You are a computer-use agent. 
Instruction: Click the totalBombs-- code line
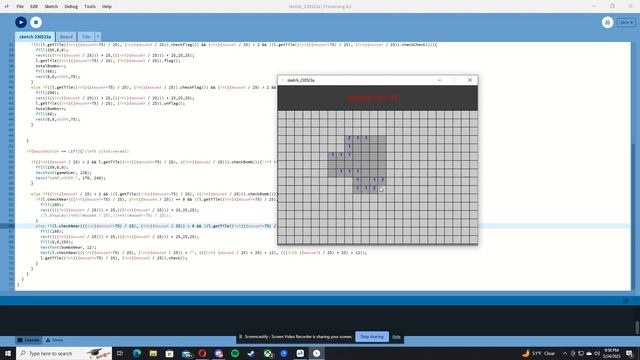pyautogui.click(x=51, y=66)
